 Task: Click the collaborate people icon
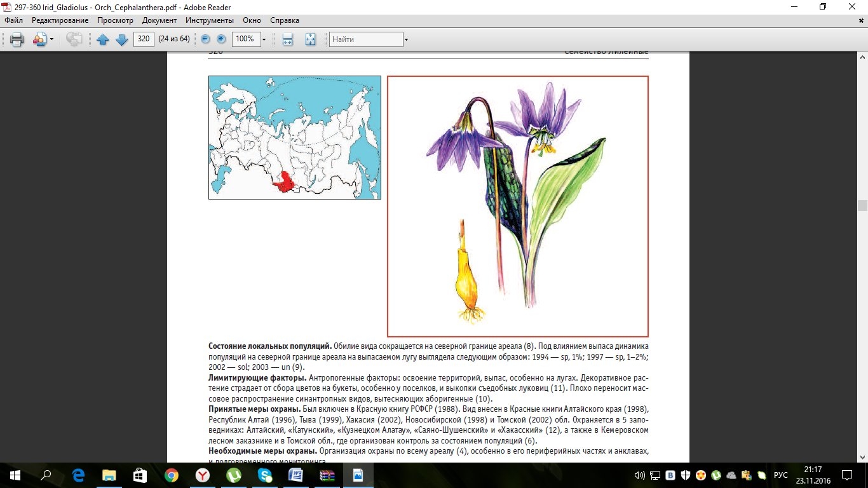[x=39, y=39]
